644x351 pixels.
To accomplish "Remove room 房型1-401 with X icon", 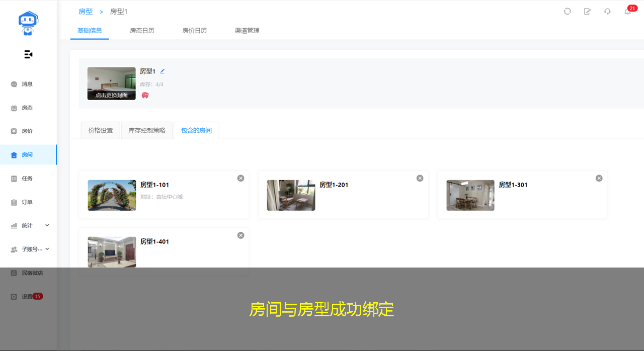I will tap(240, 235).
